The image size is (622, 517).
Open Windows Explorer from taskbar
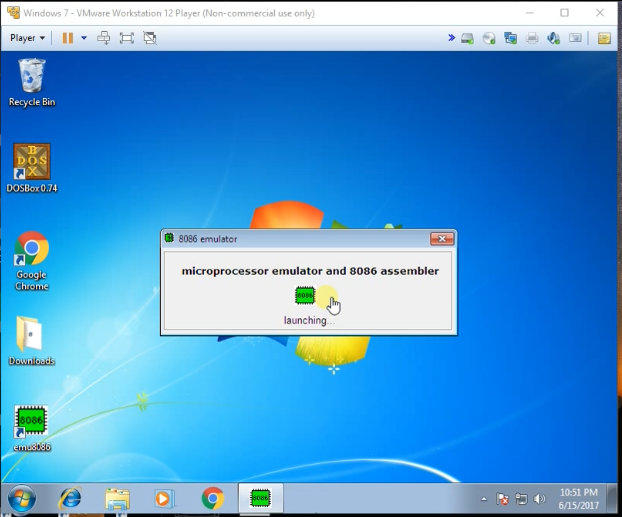coord(117,499)
